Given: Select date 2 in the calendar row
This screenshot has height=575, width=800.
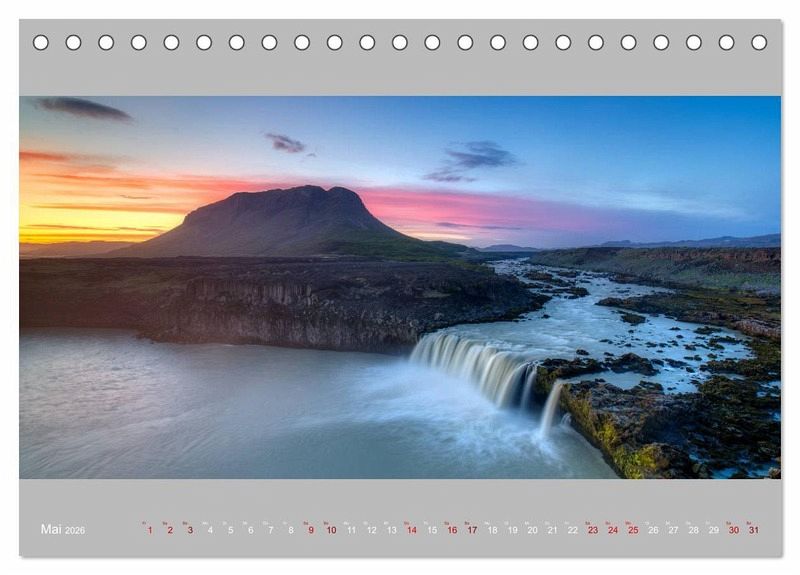Looking at the screenshot, I should click(x=170, y=530).
